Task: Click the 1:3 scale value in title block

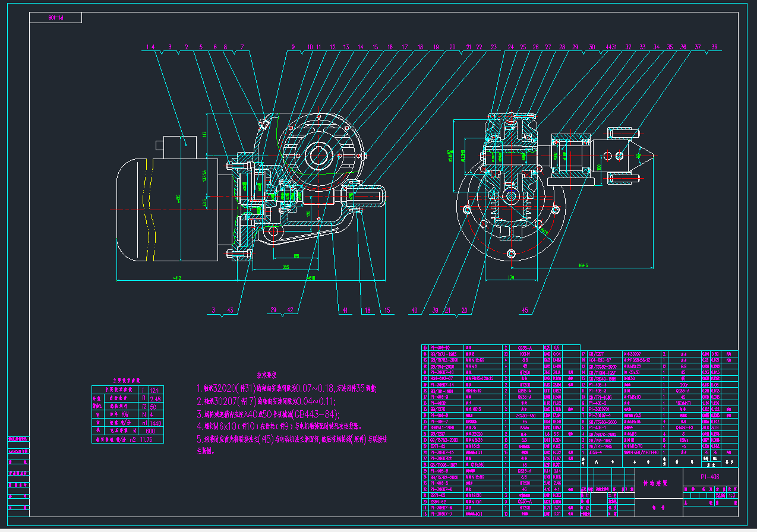Action: pos(731,495)
